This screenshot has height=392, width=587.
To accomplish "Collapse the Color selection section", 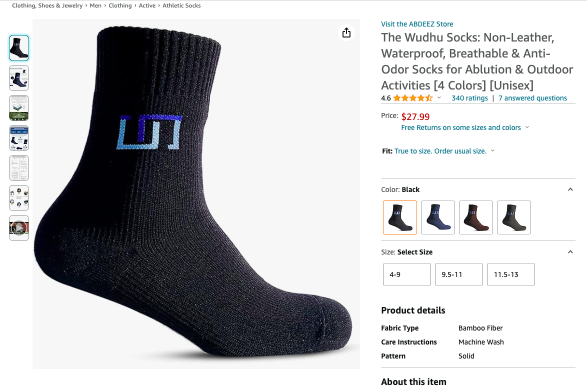I will (x=570, y=189).
